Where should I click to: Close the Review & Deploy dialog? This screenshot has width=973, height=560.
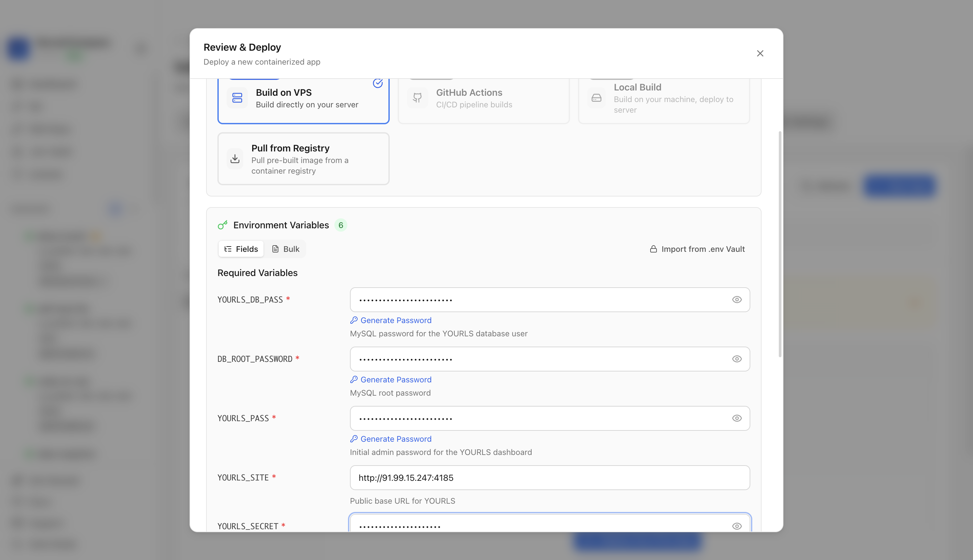pos(760,53)
